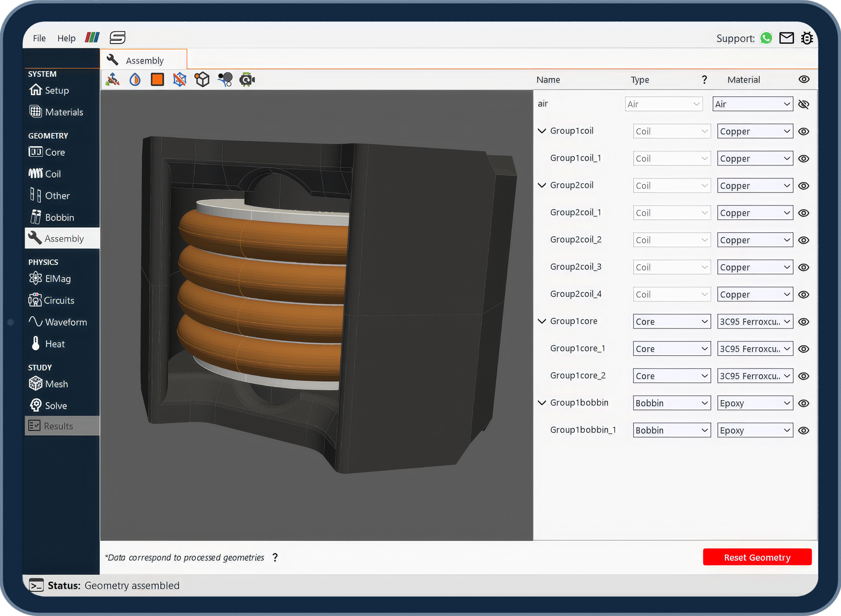Toggle the crossed-out wireframe mesh icon
The height and width of the screenshot is (616, 841).
179,79
